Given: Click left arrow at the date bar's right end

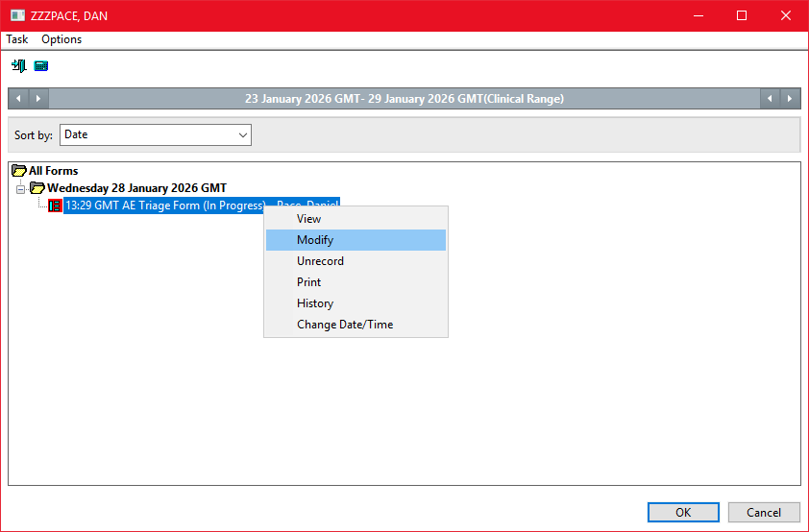Looking at the screenshot, I should 770,99.
